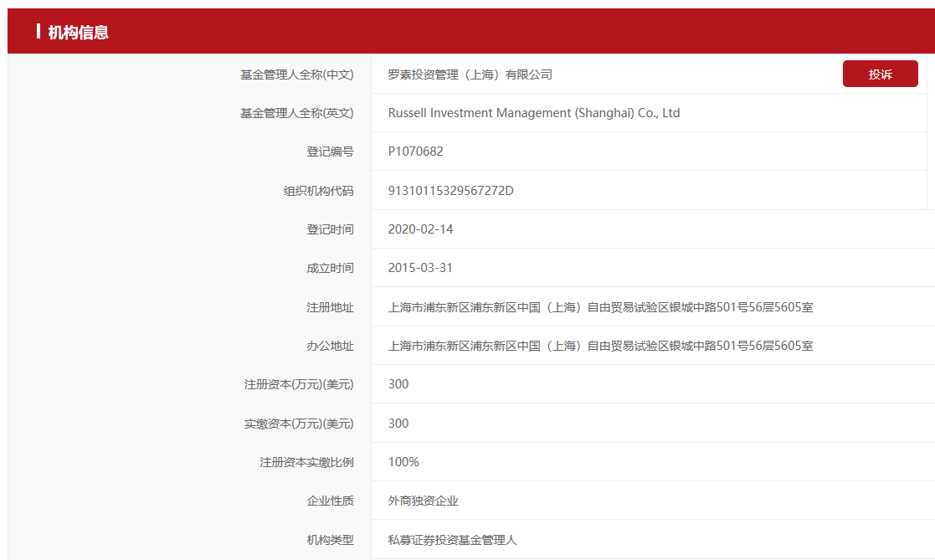
Task: Click the 基金管理人全称(中文) field label
Action: pos(296,74)
